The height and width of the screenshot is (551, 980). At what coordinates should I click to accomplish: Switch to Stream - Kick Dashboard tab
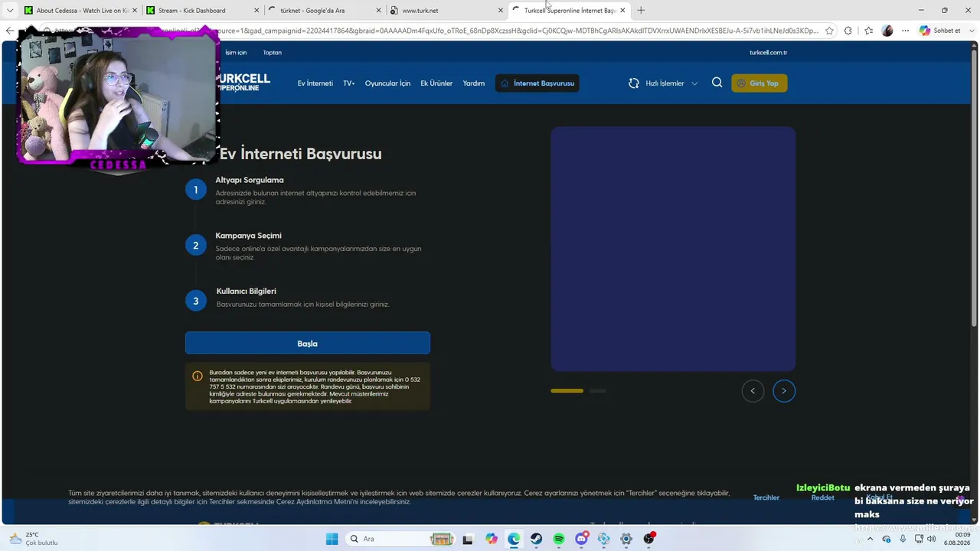pos(202,11)
